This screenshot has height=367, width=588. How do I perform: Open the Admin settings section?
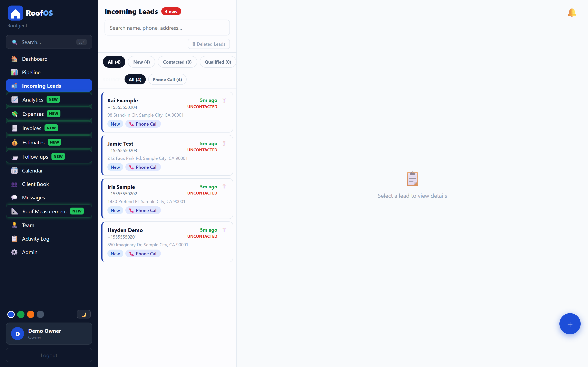30,252
